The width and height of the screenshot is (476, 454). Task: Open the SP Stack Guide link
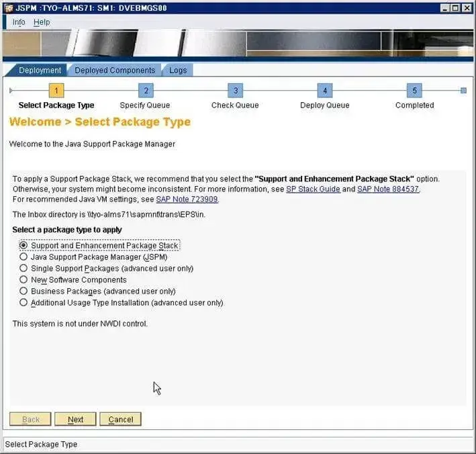click(x=313, y=189)
